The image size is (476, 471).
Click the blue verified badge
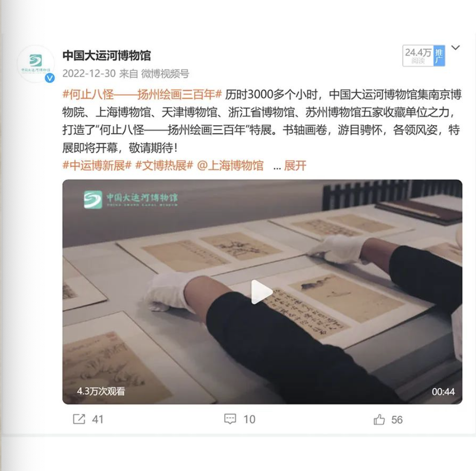pos(50,78)
